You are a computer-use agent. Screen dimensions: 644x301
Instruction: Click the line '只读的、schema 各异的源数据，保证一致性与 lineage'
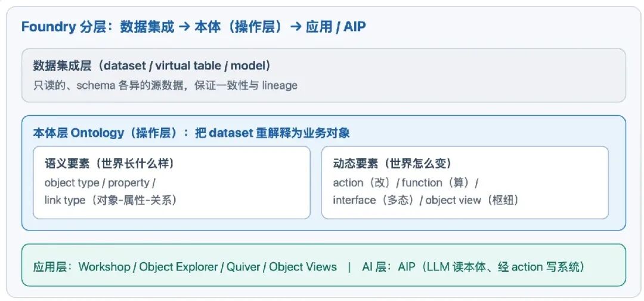coord(165,85)
